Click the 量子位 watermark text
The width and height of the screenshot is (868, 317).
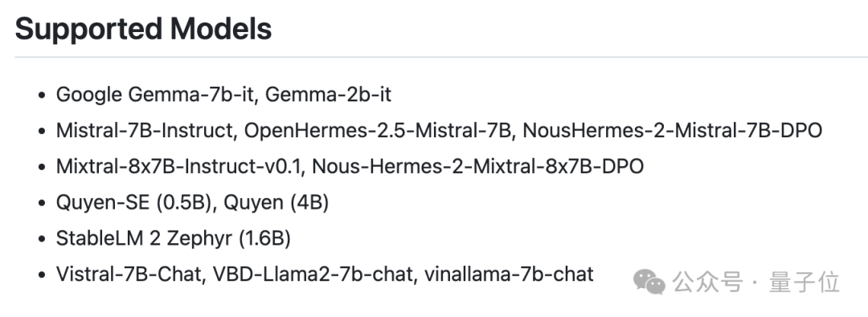(x=805, y=282)
